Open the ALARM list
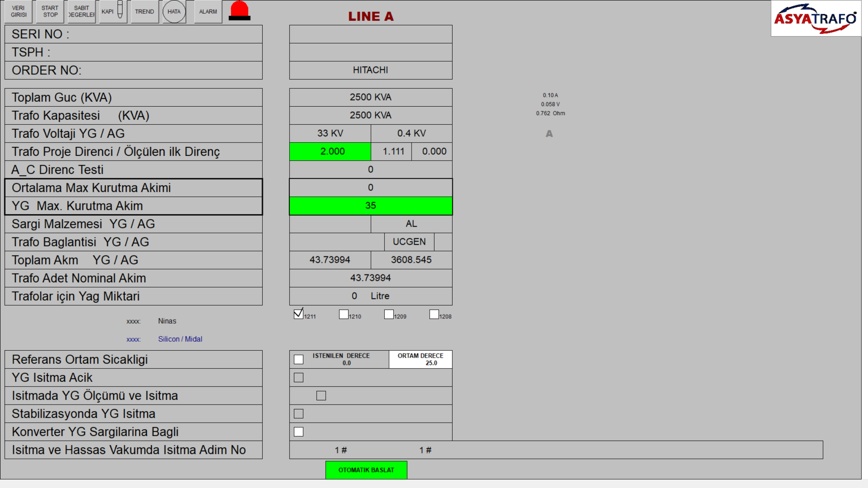The image size is (868, 488). click(x=207, y=11)
